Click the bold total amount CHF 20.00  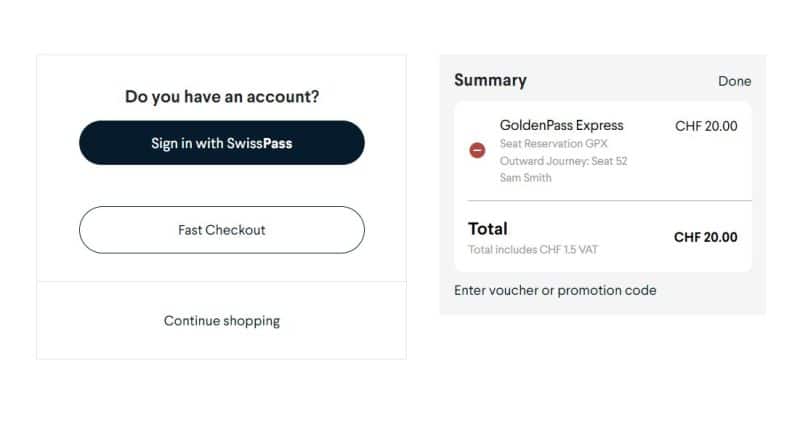click(x=705, y=237)
